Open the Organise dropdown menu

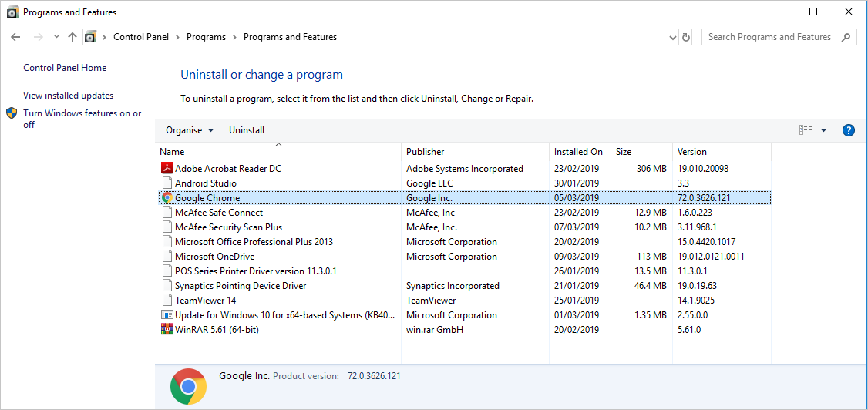point(190,130)
